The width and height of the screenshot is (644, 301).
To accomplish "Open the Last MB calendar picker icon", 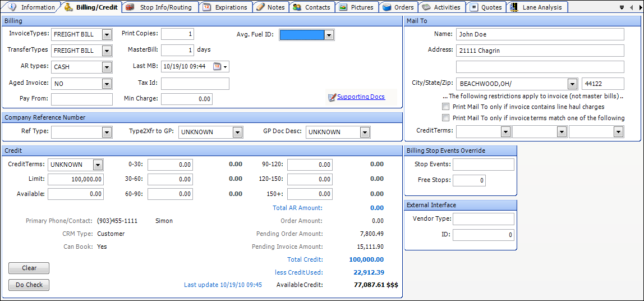I will (217, 66).
